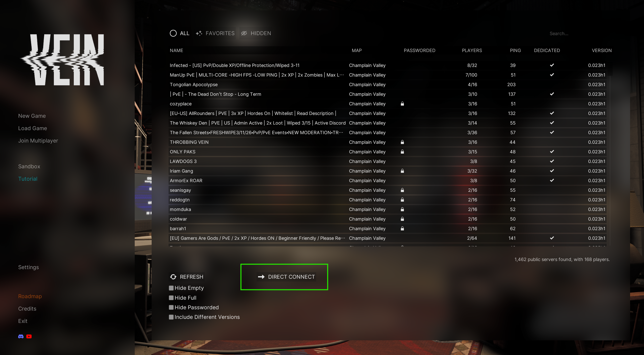Enable the Hide Full checkbox

[171, 298]
